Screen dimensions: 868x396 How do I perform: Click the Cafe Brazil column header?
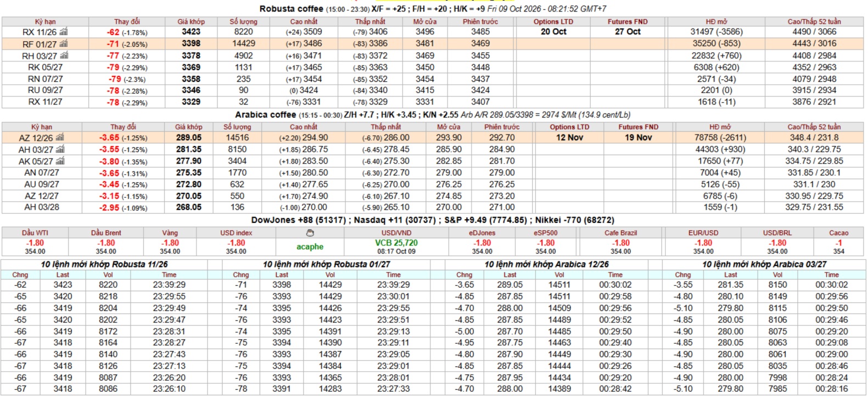pyautogui.click(x=620, y=233)
